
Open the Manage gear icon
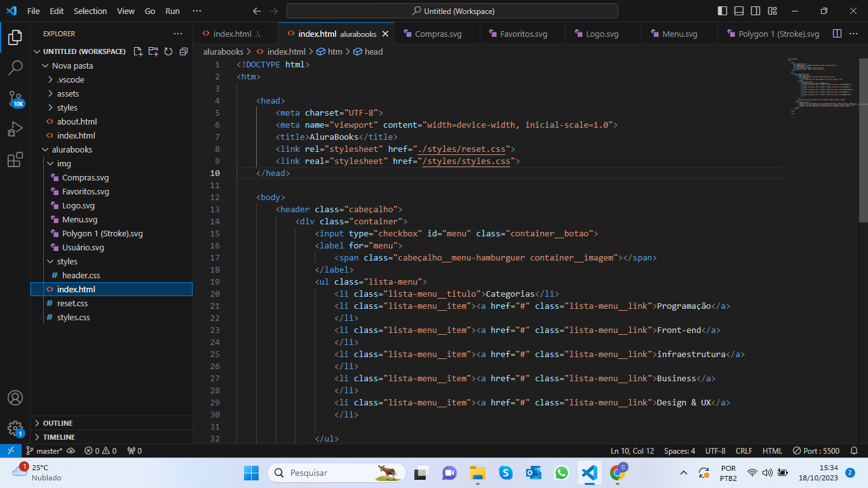click(x=15, y=428)
